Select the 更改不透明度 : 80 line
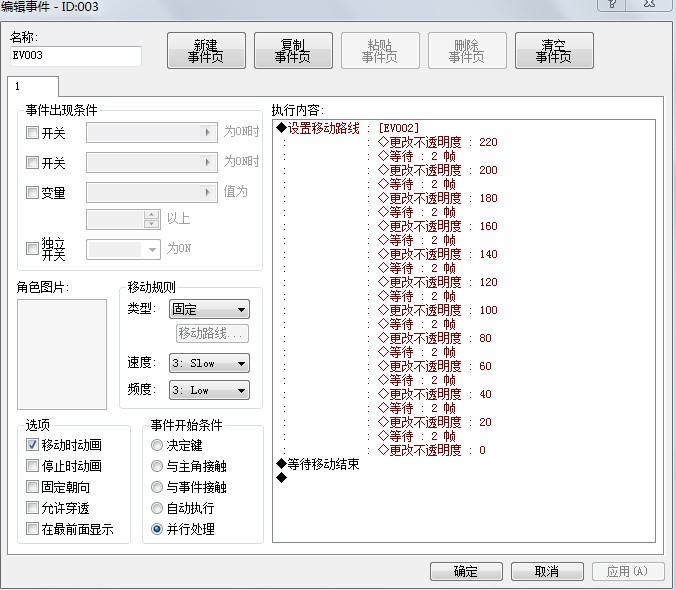 435,338
